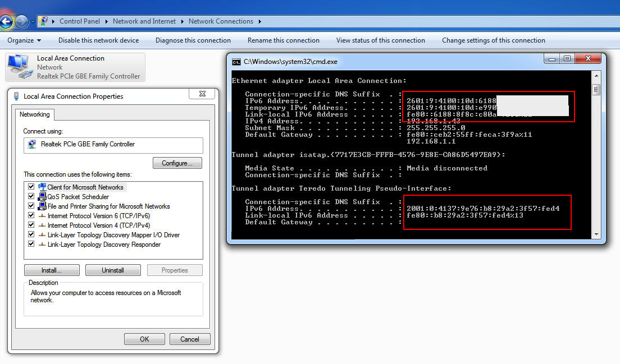Click the Media disconnected text in cmd

coord(447,168)
